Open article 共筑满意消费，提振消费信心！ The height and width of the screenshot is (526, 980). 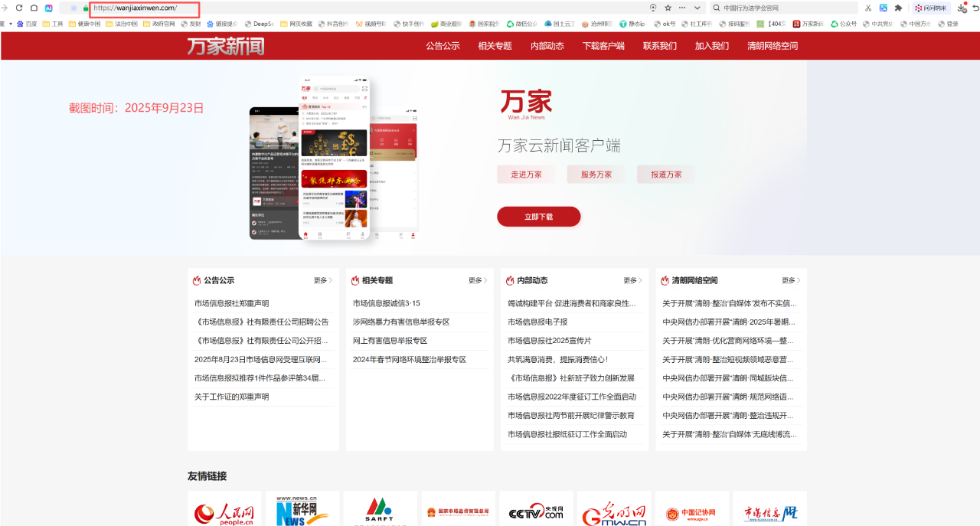click(x=557, y=359)
